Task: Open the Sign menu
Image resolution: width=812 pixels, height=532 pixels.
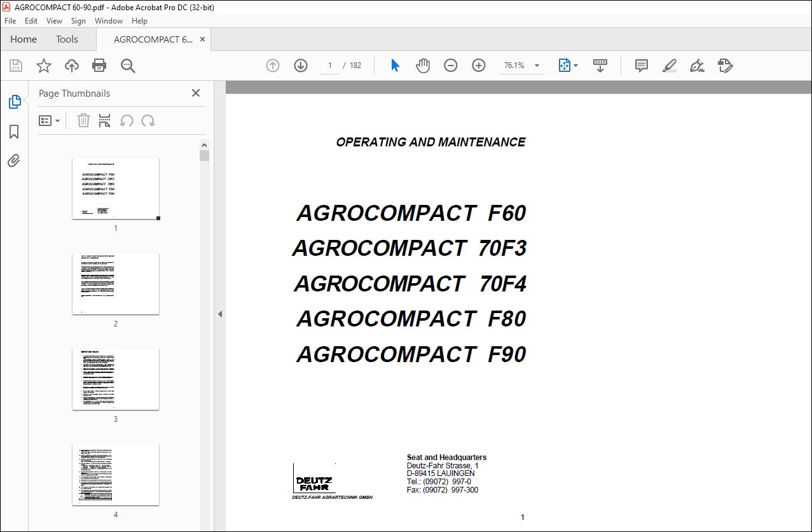Action: 78,21
